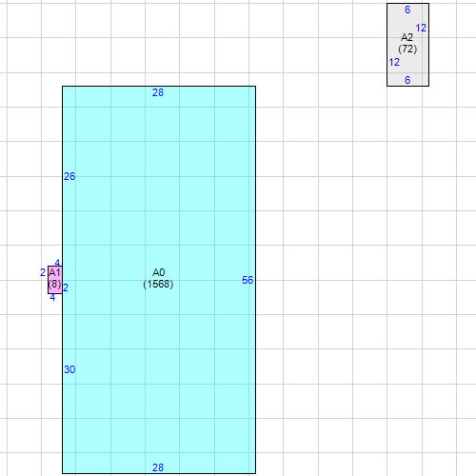Click the 30 dimension label on A0

[69, 369]
